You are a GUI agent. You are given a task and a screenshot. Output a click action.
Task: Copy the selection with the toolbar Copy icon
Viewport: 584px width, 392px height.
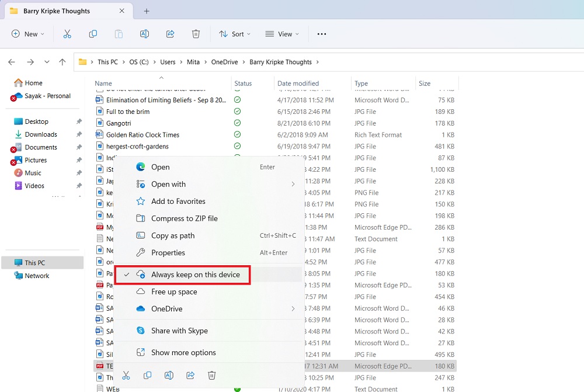coord(93,34)
